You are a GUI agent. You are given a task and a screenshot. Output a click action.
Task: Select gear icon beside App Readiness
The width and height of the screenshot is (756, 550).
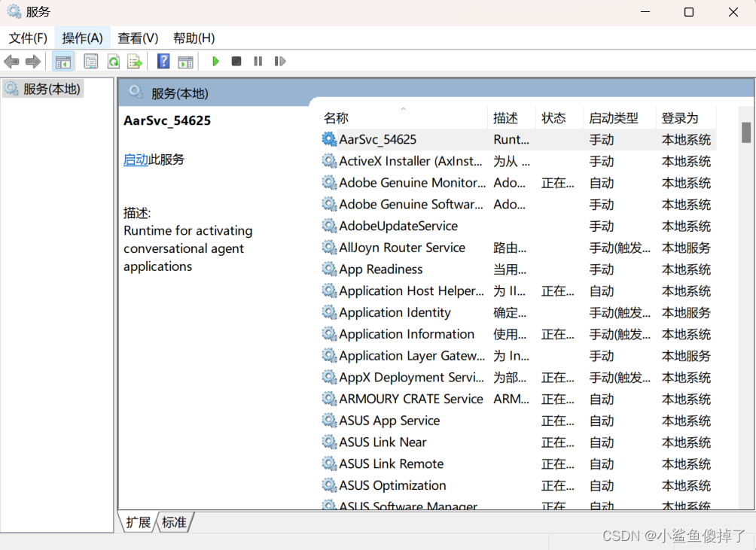click(329, 269)
